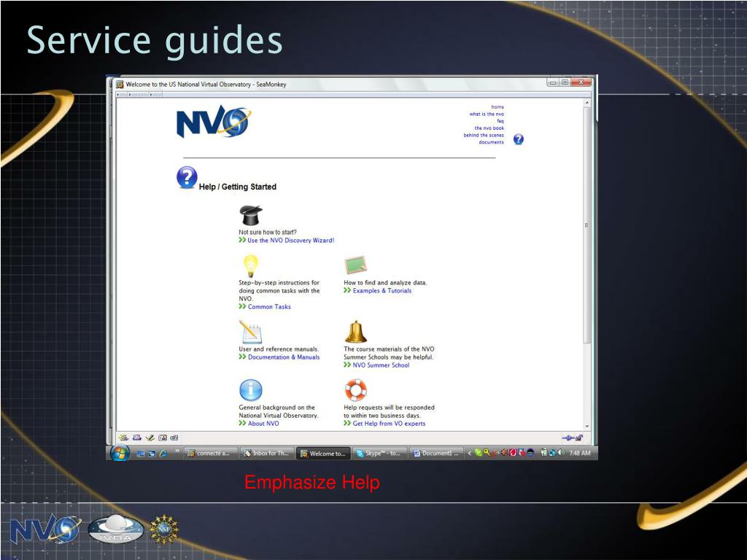
Task: Click the yellow light bulb icon
Action: click(251, 265)
